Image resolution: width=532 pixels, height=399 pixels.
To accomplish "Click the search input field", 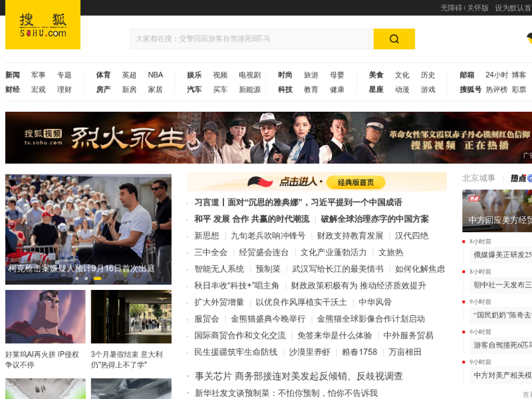I will pyautogui.click(x=251, y=39).
